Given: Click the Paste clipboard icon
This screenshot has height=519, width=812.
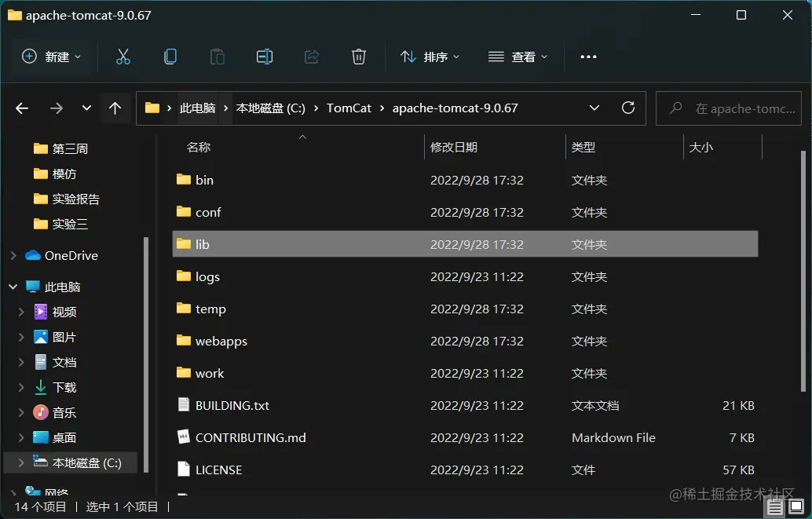Looking at the screenshot, I should [218, 57].
